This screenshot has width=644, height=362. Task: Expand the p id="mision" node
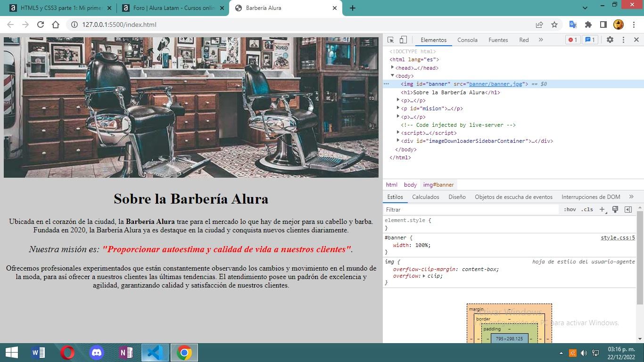click(x=398, y=108)
